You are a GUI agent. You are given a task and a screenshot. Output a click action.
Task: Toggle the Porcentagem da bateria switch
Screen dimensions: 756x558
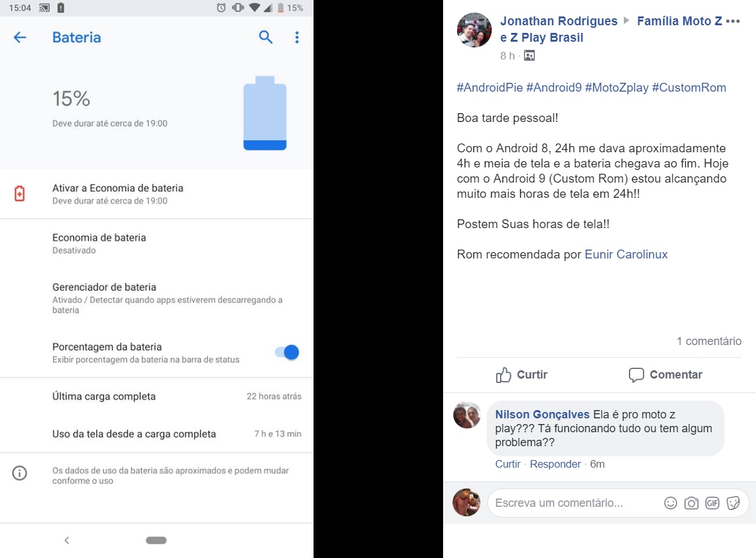(287, 353)
